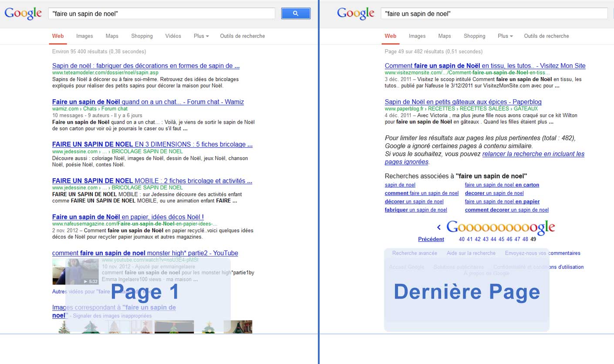
Task: Go to results page 43
Action: (x=486, y=239)
